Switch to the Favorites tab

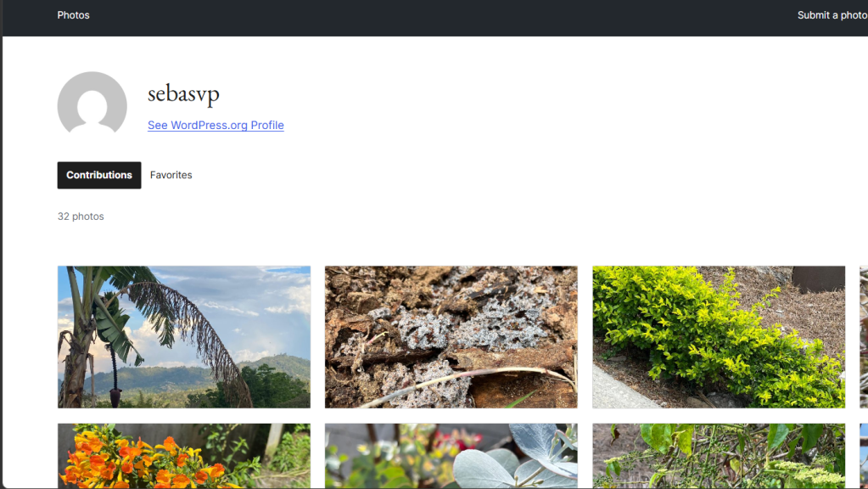pos(171,175)
